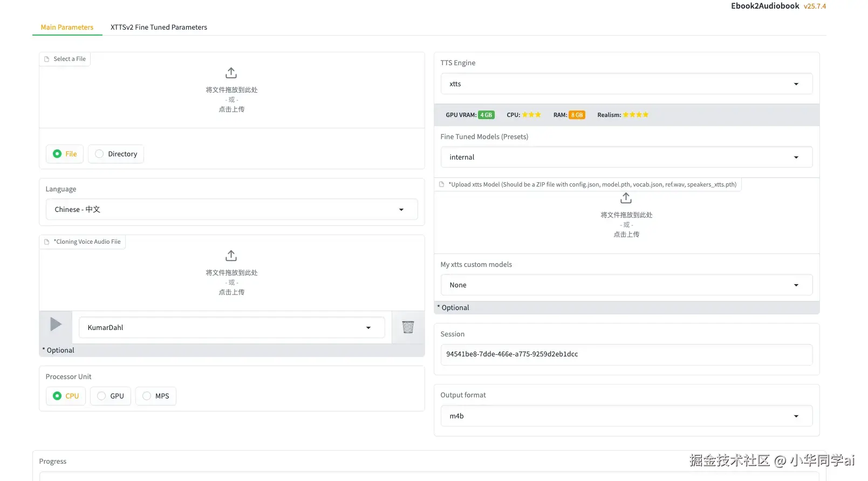Click the v25.7.4 version label
Image resolution: width=868 pixels, height=481 pixels.
815,6
